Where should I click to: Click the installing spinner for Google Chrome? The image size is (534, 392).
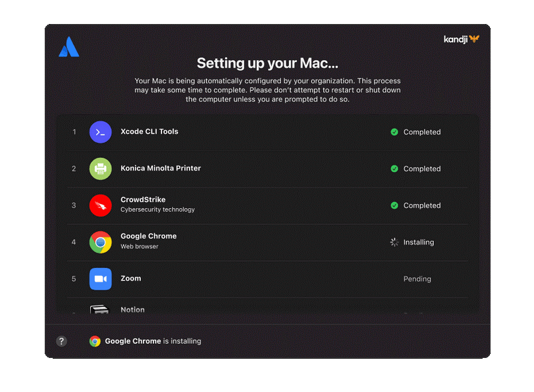coord(394,242)
